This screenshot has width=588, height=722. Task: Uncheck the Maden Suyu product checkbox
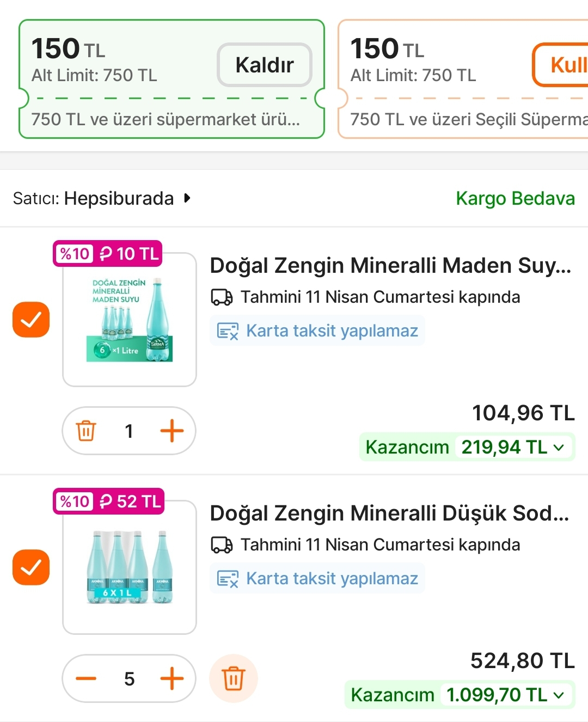(31, 320)
